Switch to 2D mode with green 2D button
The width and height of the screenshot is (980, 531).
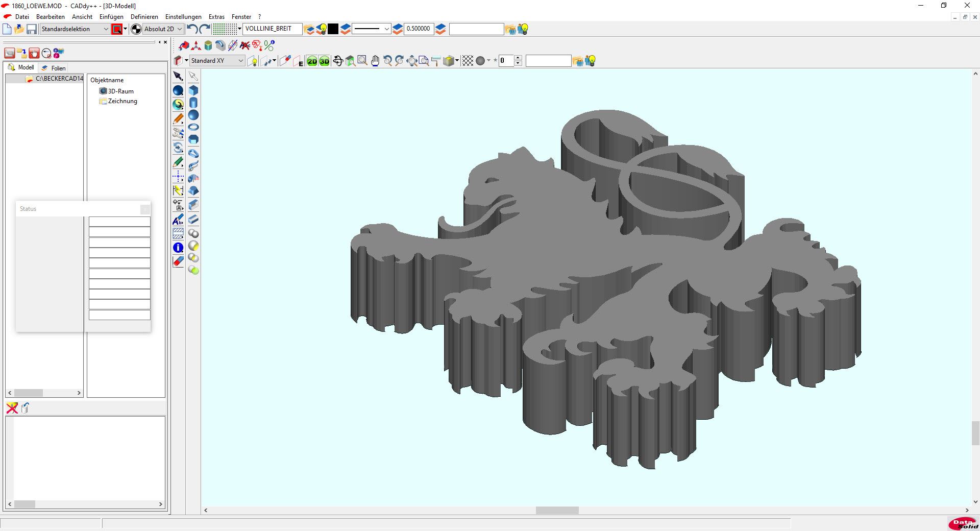tap(312, 61)
